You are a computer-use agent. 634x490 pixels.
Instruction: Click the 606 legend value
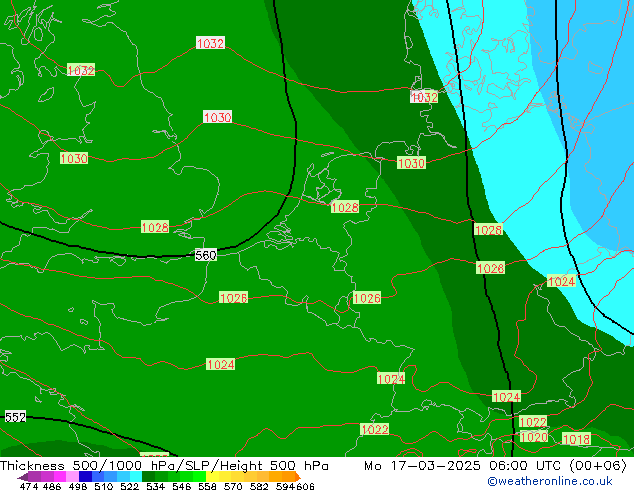(x=305, y=486)
